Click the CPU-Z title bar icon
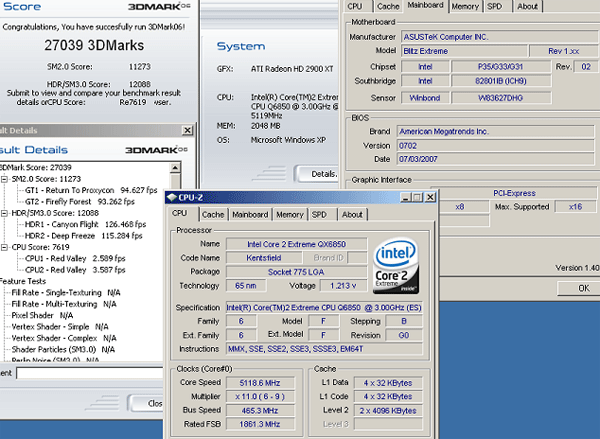 pos(171,197)
